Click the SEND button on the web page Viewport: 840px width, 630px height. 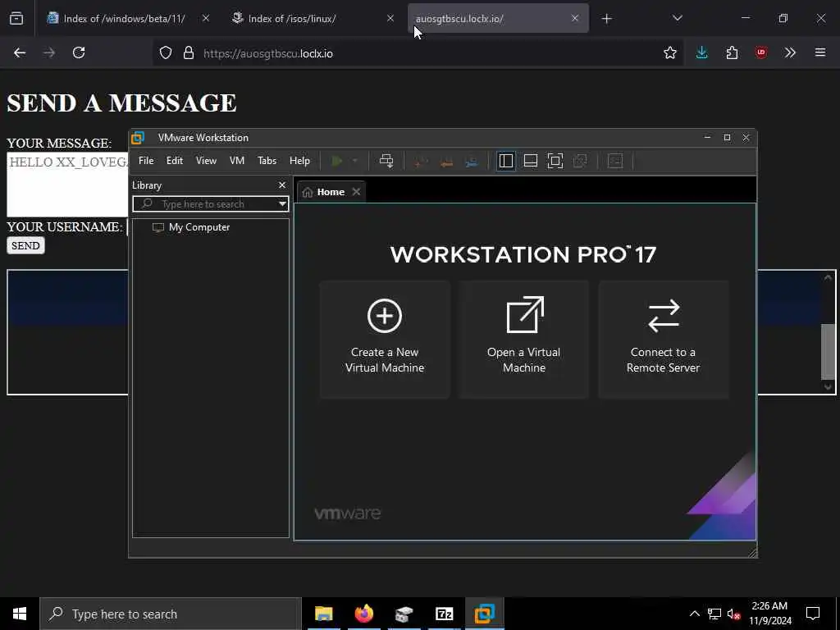coord(25,246)
